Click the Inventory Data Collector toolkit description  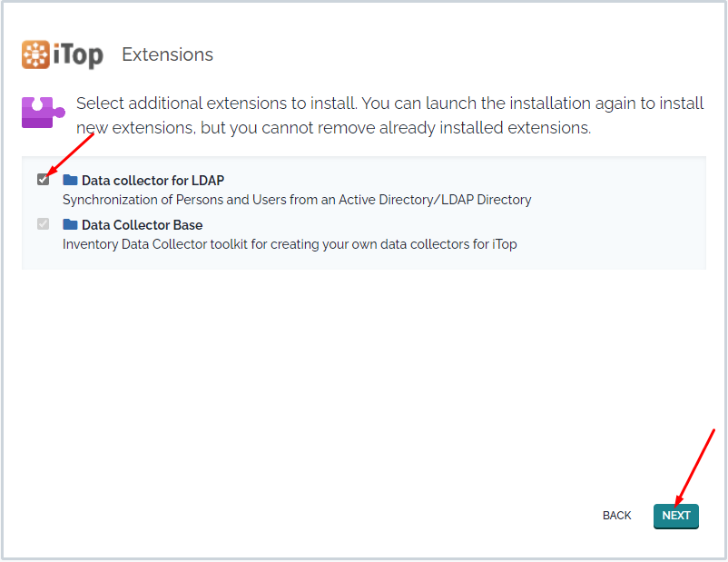pos(290,244)
